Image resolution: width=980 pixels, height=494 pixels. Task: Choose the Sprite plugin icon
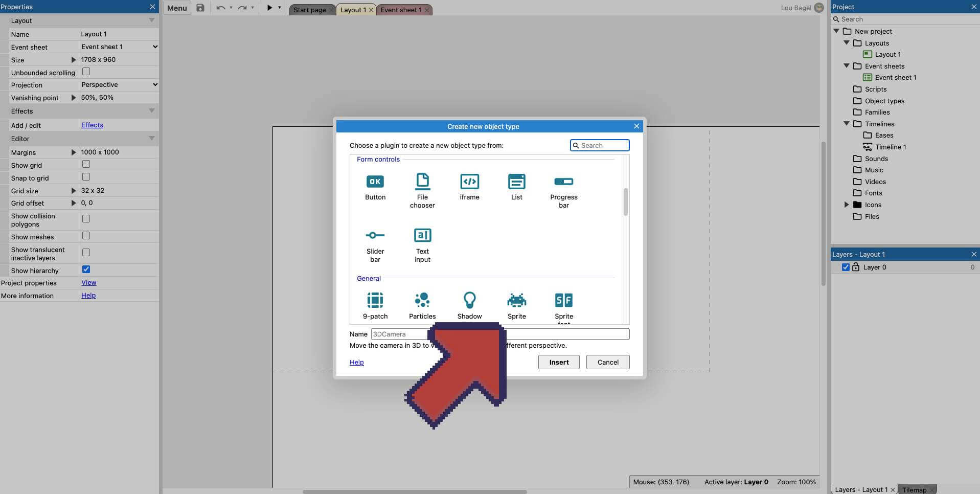pyautogui.click(x=516, y=300)
